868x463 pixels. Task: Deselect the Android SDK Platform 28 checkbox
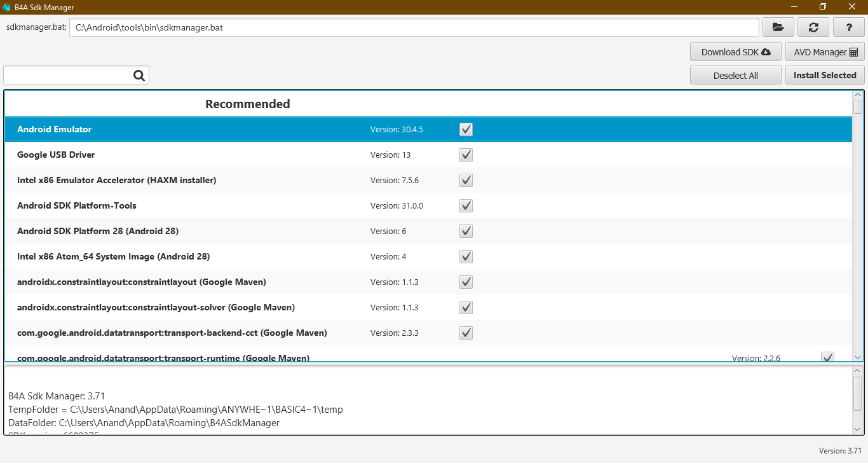coord(466,231)
